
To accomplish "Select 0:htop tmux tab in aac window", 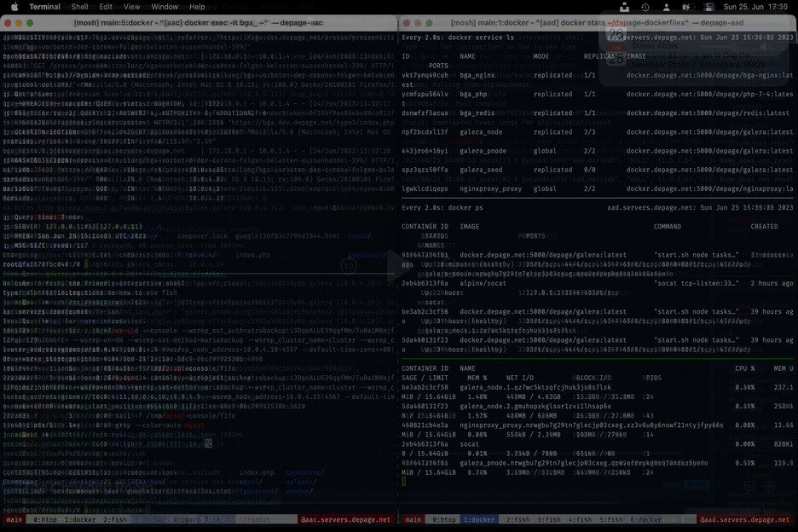I will [45, 520].
